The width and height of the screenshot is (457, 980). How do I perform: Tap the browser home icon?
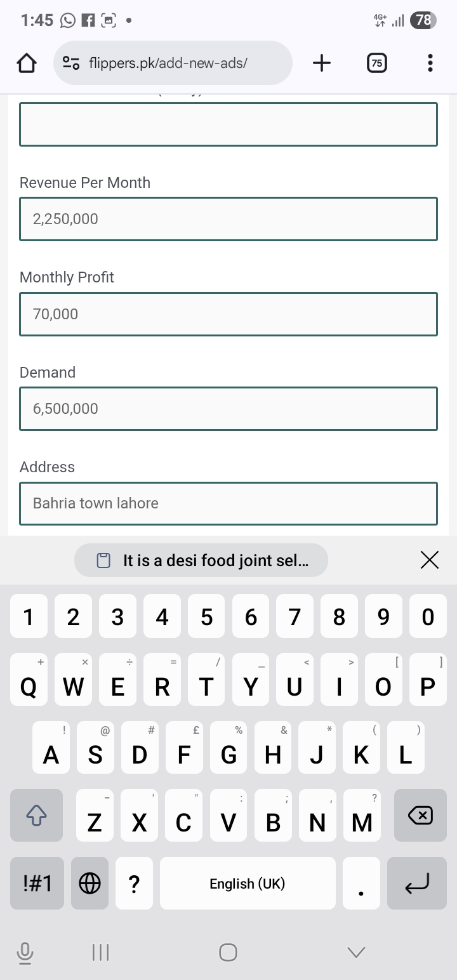(27, 63)
